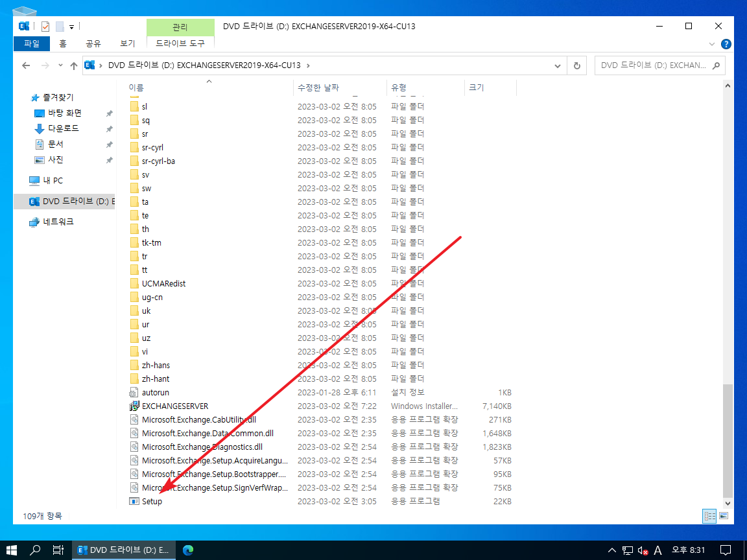Image resolution: width=747 pixels, height=560 pixels.
Task: Go back with the Back arrow
Action: tap(26, 65)
